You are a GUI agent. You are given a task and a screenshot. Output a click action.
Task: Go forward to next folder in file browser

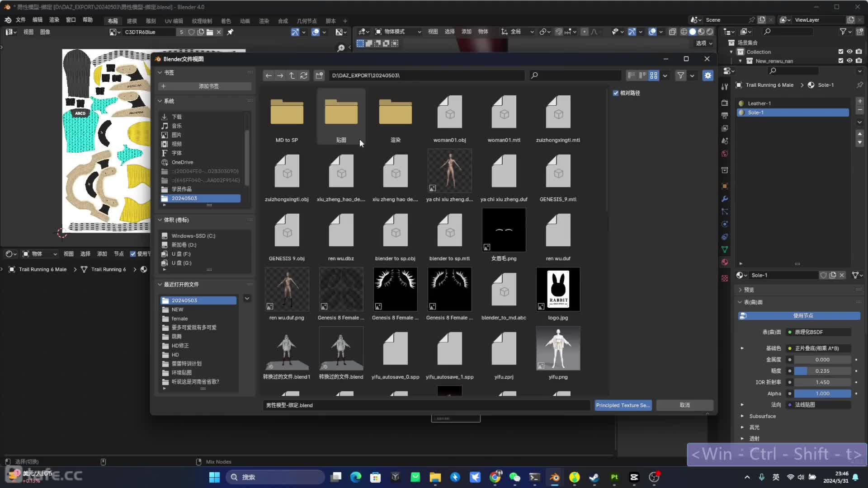pyautogui.click(x=280, y=75)
